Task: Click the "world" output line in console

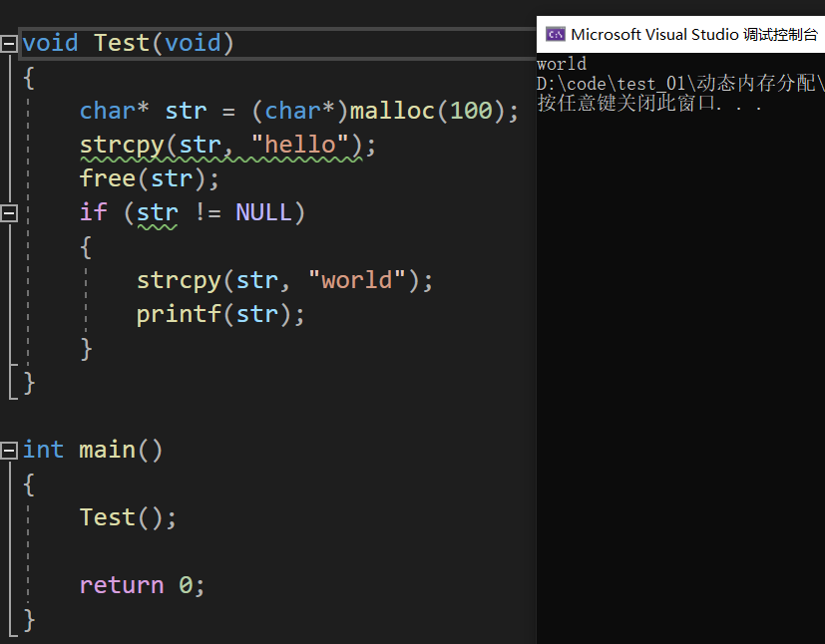Action: pos(562,65)
